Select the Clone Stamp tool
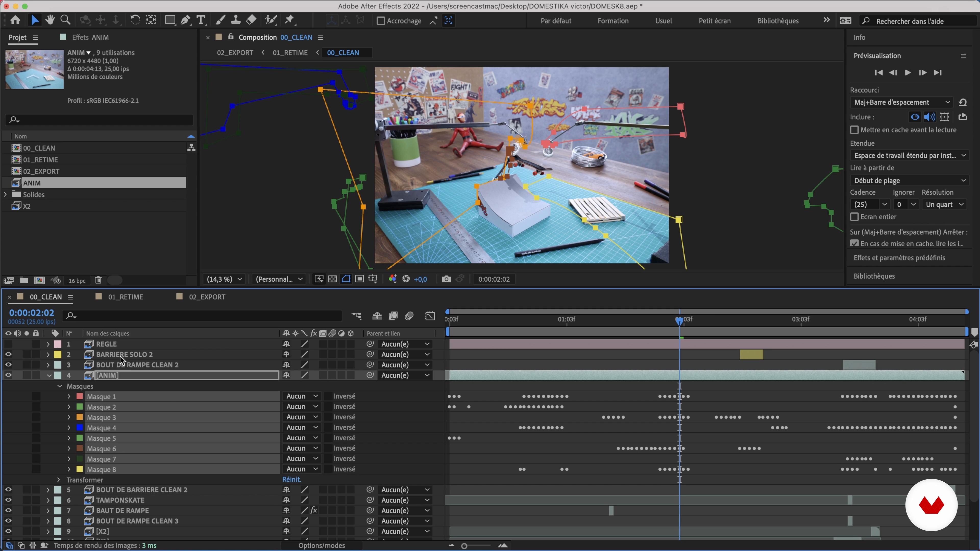The image size is (980, 551). [236, 20]
